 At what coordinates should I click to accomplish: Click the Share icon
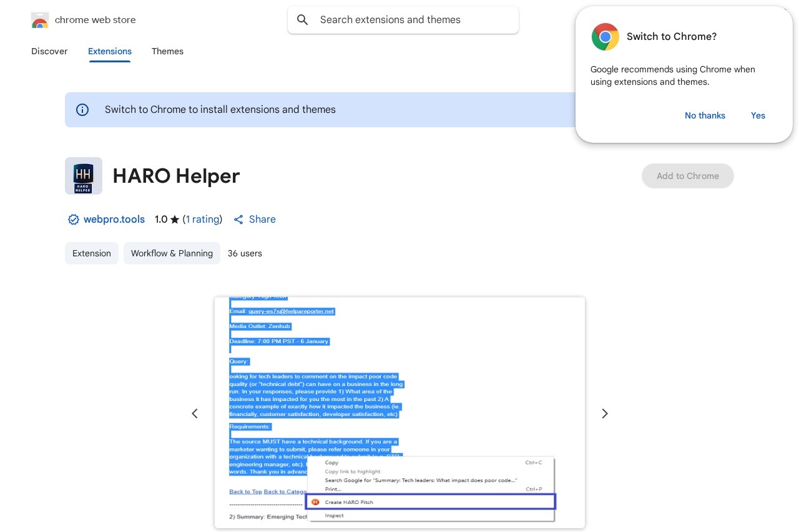click(x=238, y=220)
